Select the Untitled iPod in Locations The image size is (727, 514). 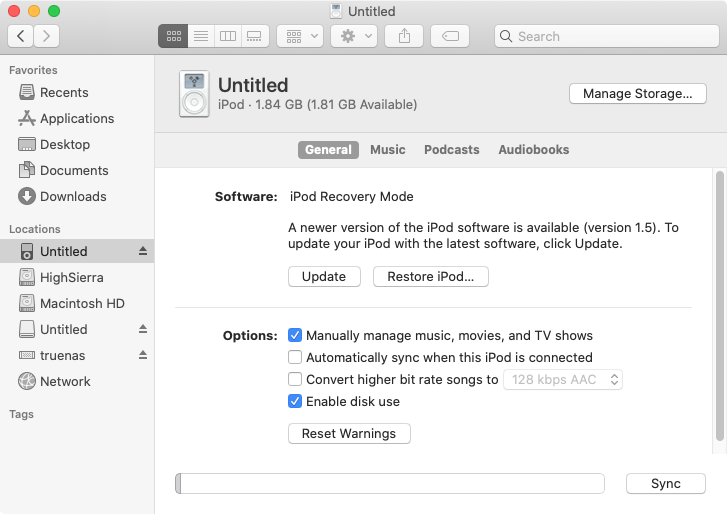point(77,252)
